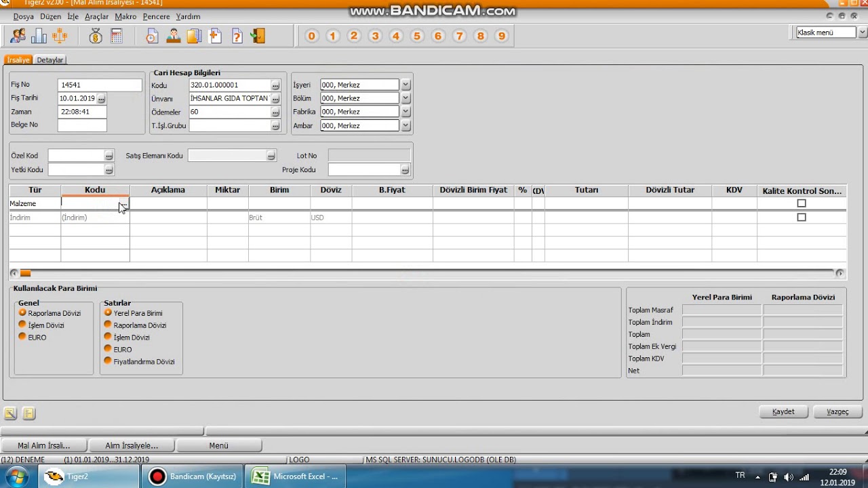
Task: Select İşlem Dövizi under Genel
Action: pyautogui.click(x=22, y=325)
